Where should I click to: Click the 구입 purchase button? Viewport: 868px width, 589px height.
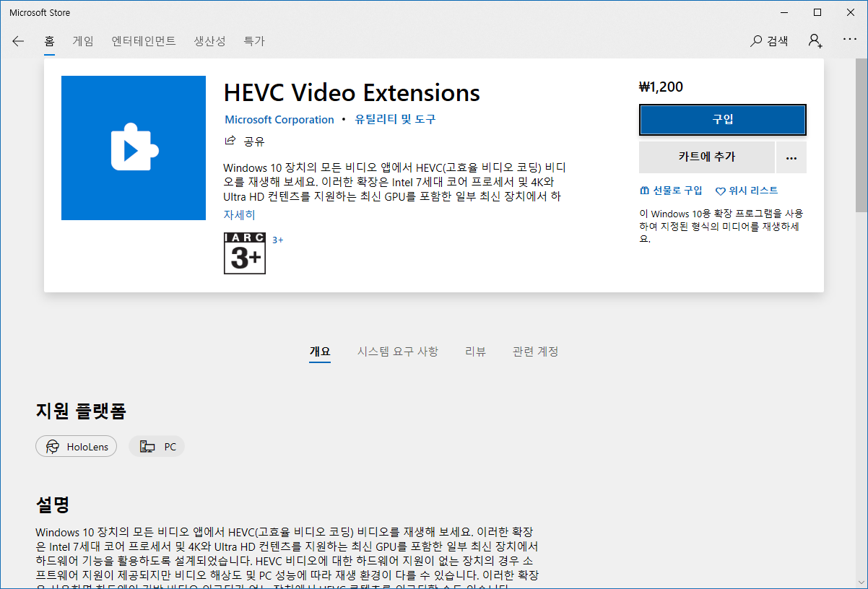pyautogui.click(x=723, y=120)
